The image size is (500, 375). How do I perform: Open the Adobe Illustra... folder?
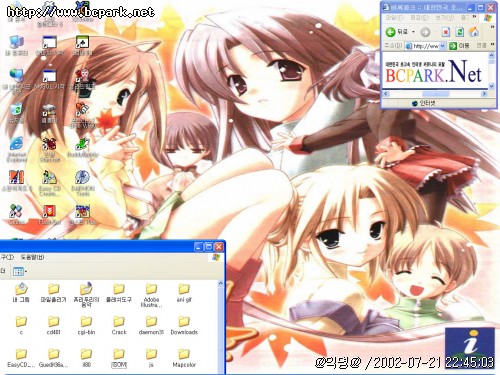coord(151,295)
